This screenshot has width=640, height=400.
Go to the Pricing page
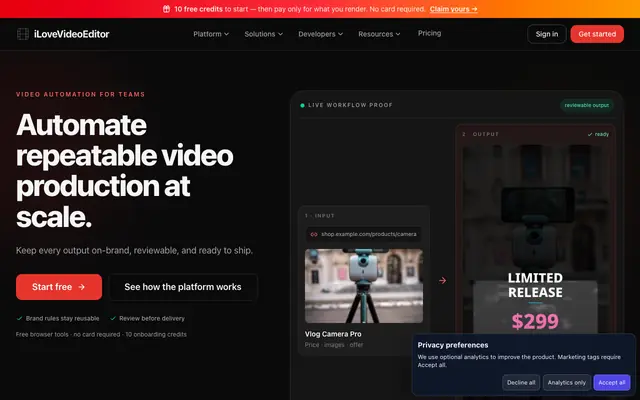pos(429,33)
